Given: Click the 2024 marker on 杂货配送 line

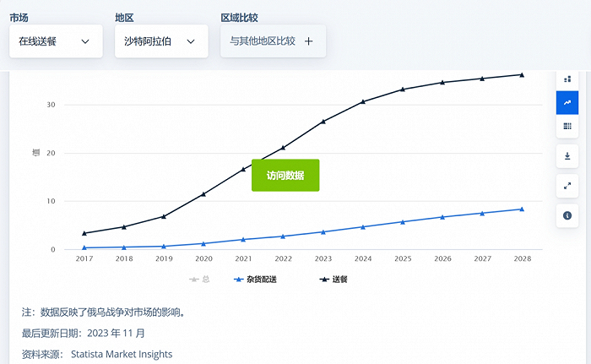Looking at the screenshot, I should click(363, 226).
